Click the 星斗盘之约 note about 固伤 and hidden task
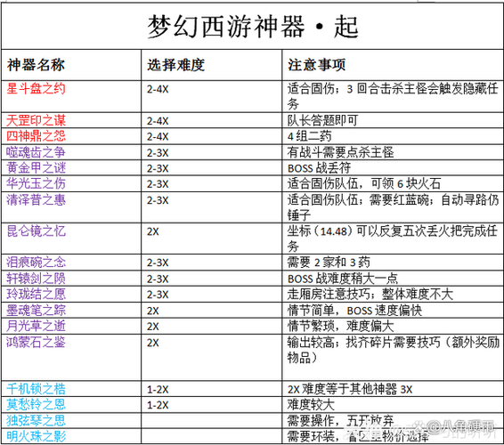Image resolution: width=504 pixels, height=445 pixels. pos(393,96)
